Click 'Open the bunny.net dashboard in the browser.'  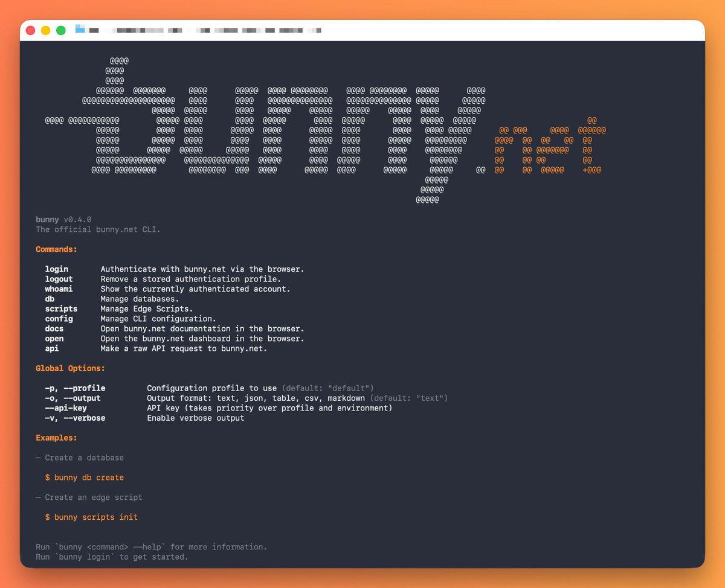click(202, 339)
